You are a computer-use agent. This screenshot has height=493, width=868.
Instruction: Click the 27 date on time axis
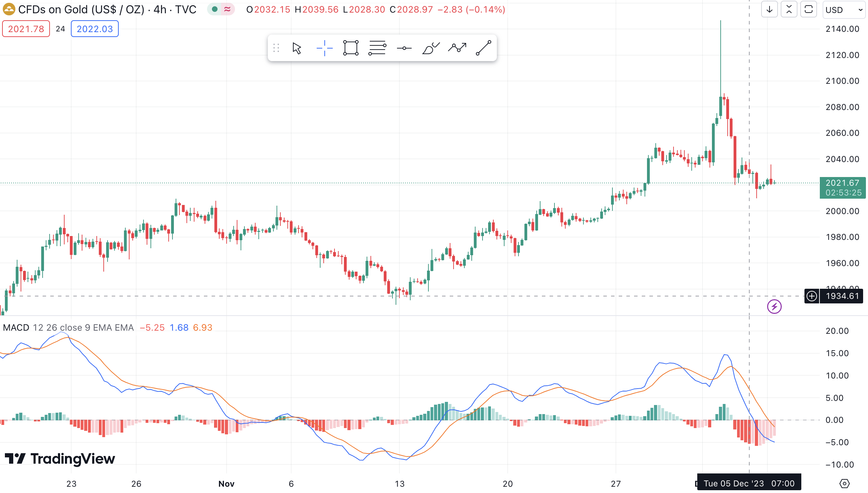pyautogui.click(x=616, y=484)
